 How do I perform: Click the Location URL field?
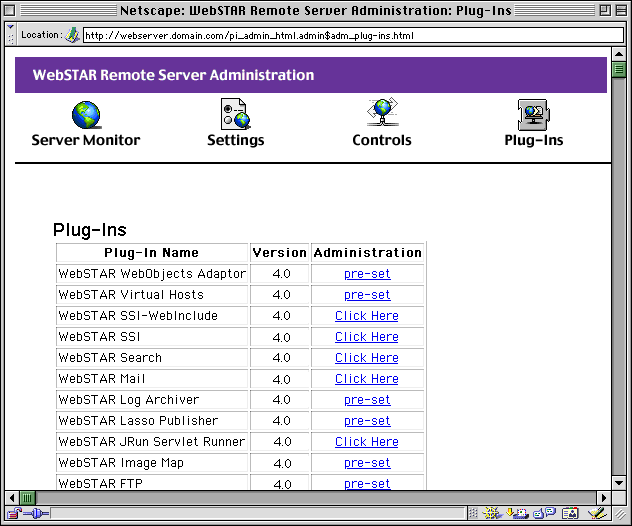point(353,35)
